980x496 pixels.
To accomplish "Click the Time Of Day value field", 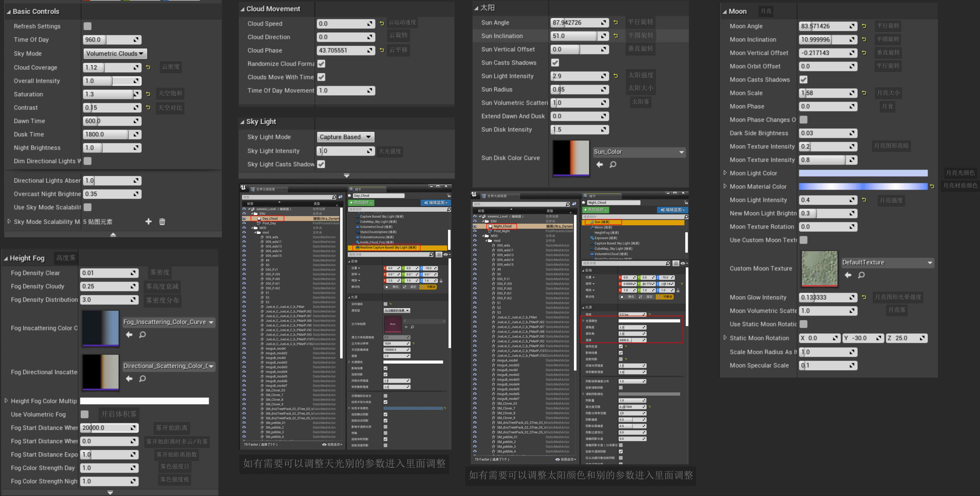I will pos(107,40).
